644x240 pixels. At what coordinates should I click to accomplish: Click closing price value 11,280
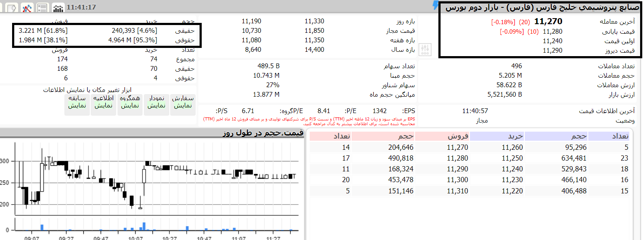pyautogui.click(x=552, y=32)
